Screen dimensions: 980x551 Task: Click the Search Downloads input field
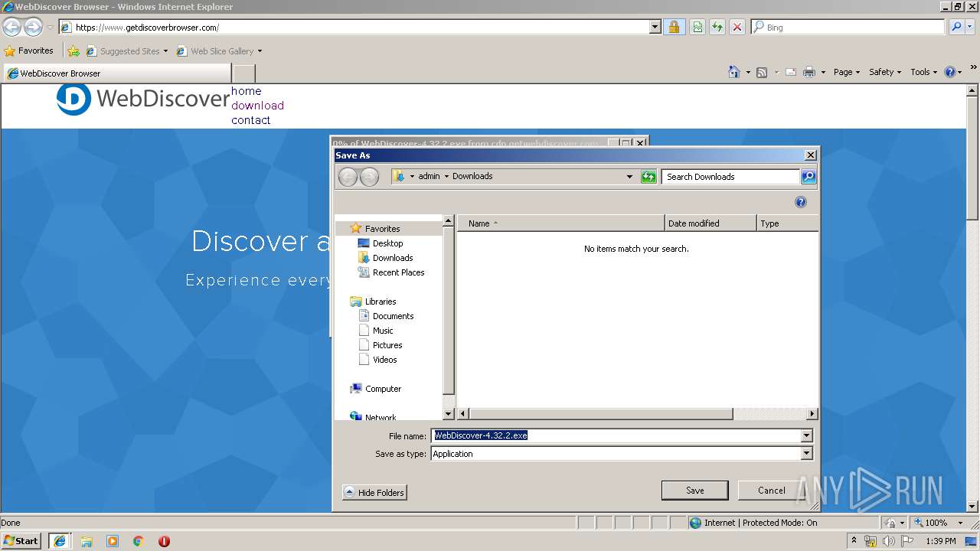click(x=730, y=177)
